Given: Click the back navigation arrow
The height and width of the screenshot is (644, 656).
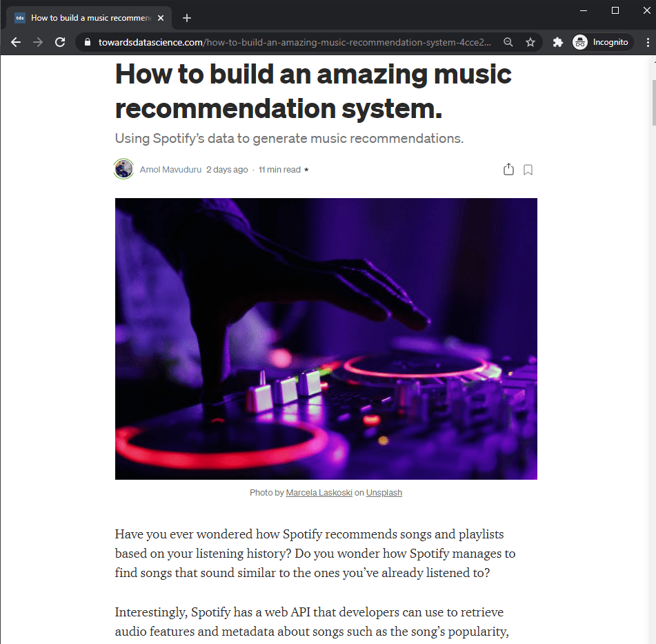Looking at the screenshot, I should [16, 42].
